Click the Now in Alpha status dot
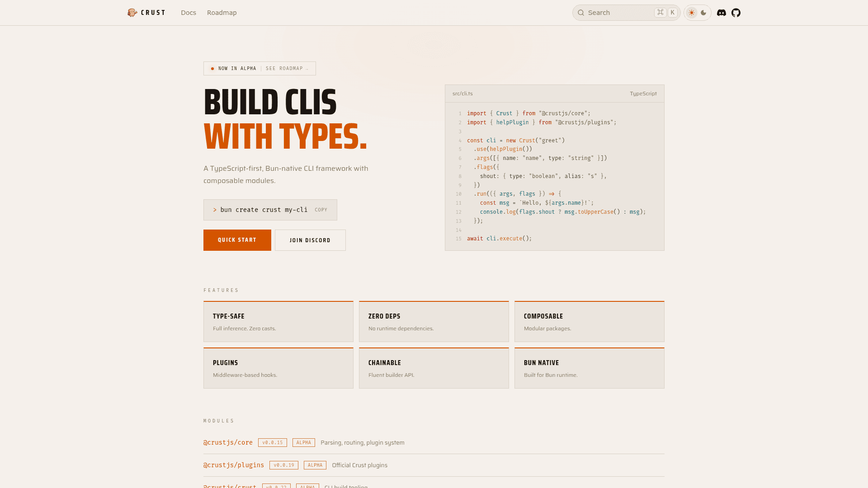Screen dimensions: 868x488 [x=212, y=69]
